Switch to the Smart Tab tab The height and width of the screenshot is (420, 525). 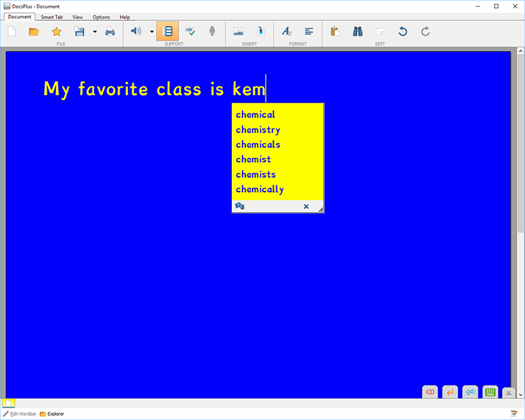click(x=52, y=17)
